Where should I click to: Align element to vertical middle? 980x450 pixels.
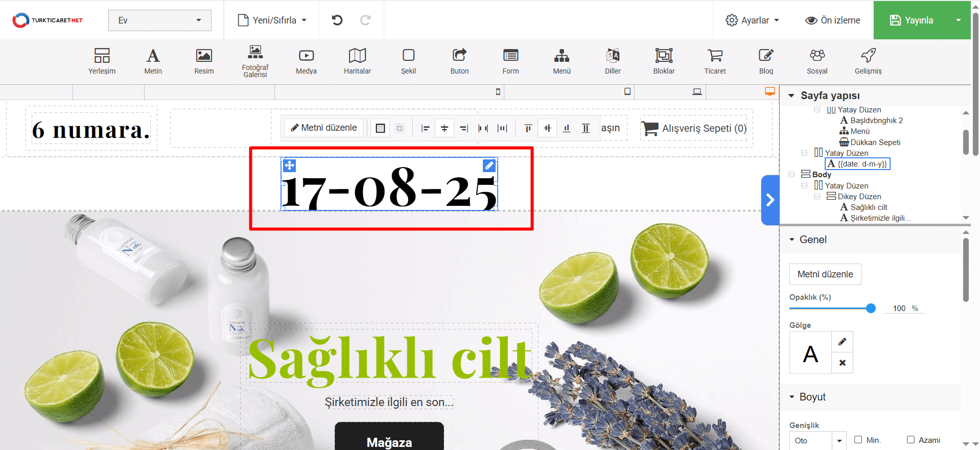pos(548,128)
